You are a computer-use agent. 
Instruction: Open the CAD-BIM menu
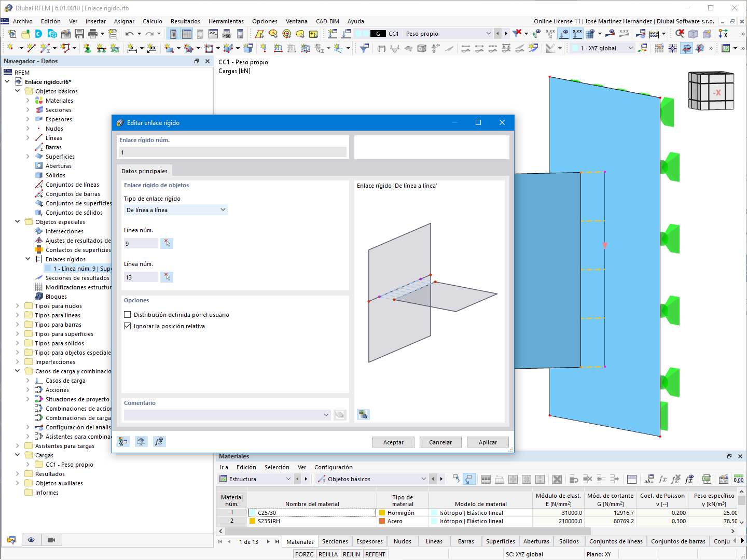pos(327,21)
